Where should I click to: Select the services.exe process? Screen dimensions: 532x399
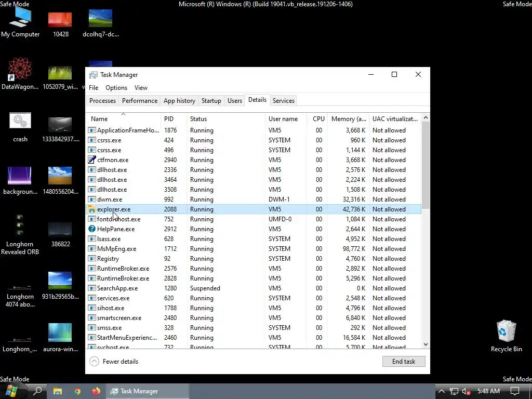254,298
